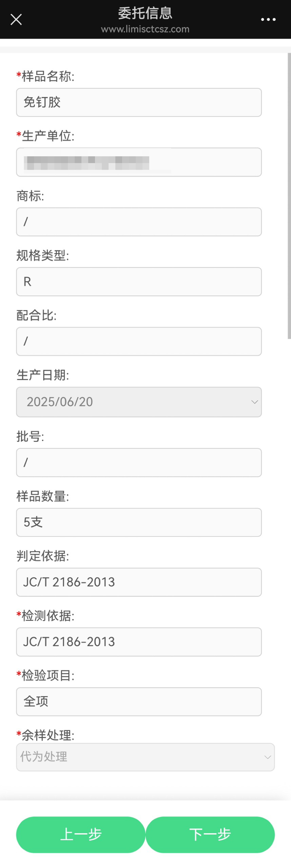Screen dimensions: 291x868
Task: Click the 生产单位 input field
Action: pos(139,162)
